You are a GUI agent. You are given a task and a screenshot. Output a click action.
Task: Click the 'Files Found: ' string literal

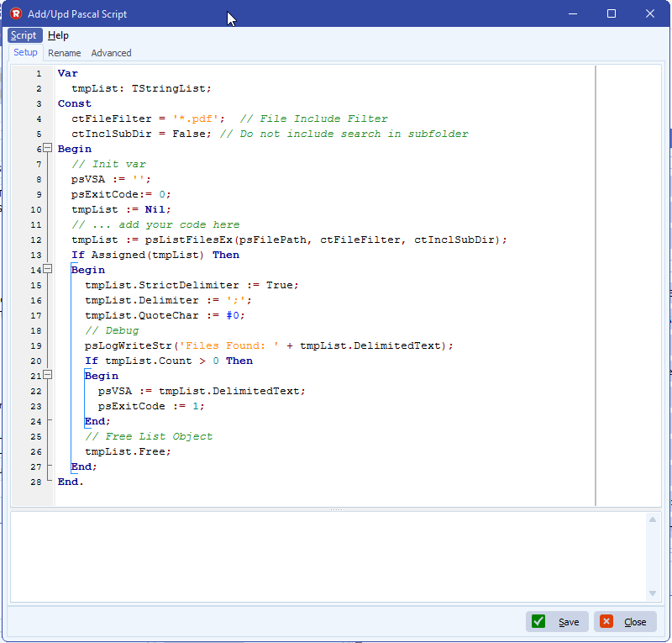point(228,345)
